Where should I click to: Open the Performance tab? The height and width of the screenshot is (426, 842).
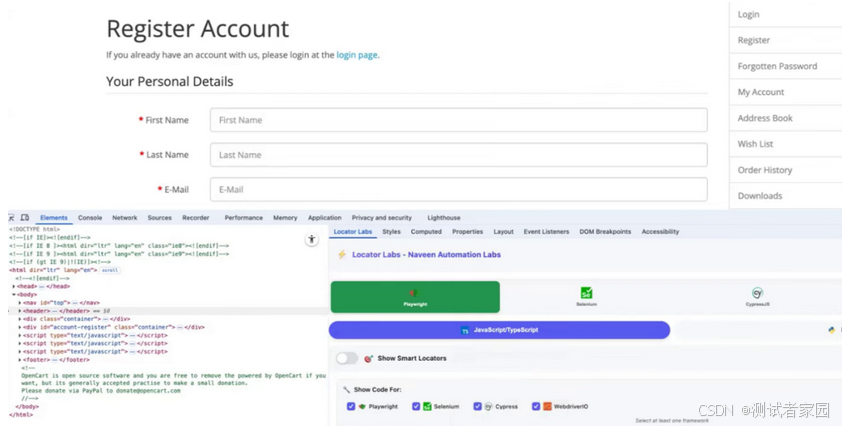[x=244, y=218]
